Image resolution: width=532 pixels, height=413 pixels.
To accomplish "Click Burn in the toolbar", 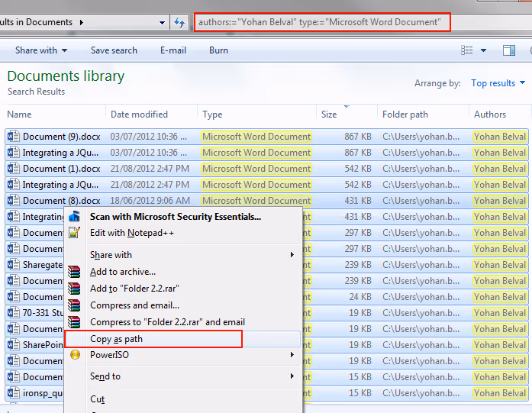I will (x=218, y=50).
